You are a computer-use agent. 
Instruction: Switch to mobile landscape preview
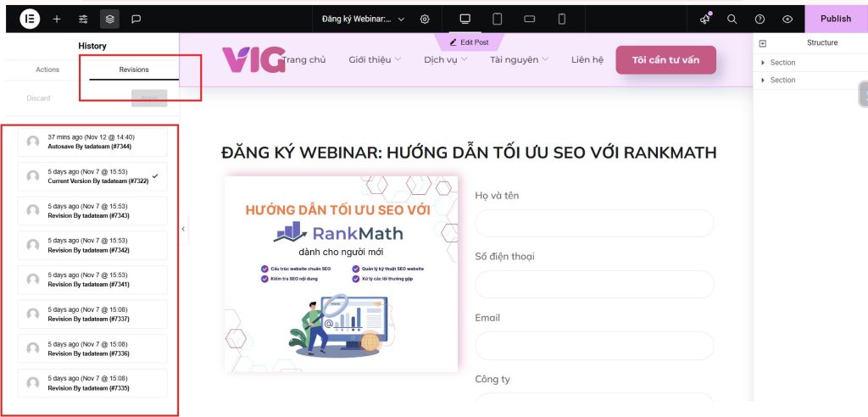click(529, 19)
